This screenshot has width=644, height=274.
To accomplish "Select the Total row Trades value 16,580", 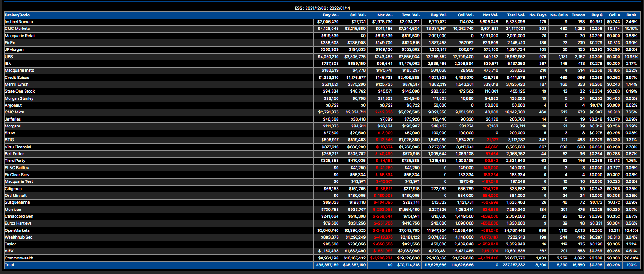I will pyautogui.click(x=578, y=265).
